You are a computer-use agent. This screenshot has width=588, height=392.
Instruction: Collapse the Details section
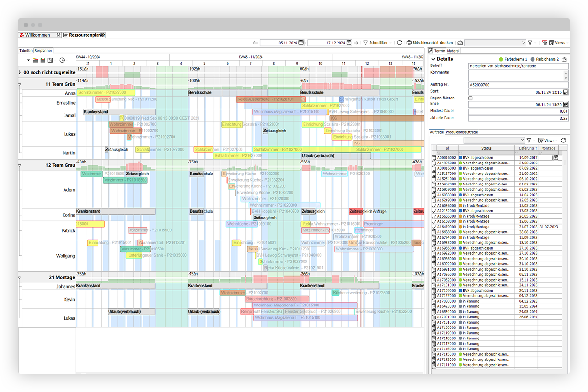click(433, 59)
